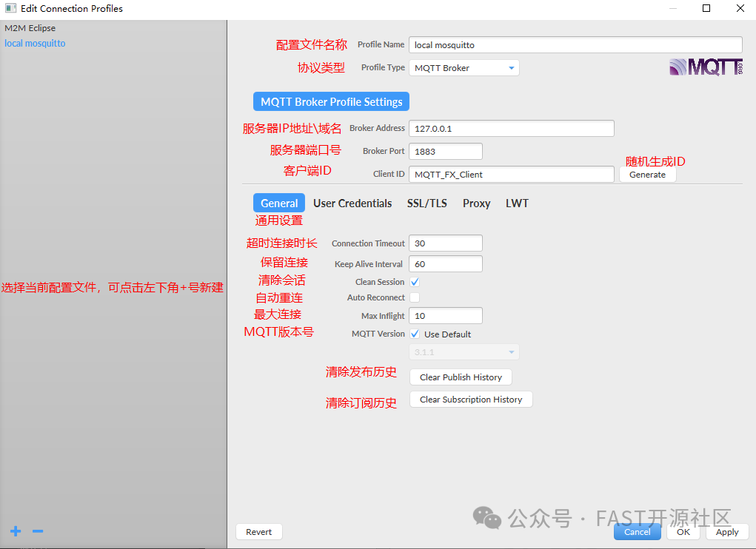Viewport: 756px width, 549px height.
Task: Expand the Profile Type combo box arrow
Action: pos(512,67)
